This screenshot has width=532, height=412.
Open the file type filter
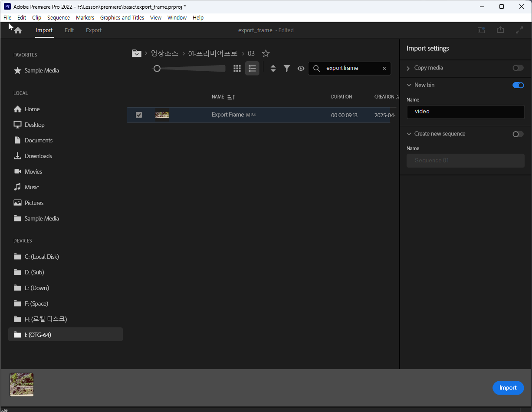click(x=287, y=69)
